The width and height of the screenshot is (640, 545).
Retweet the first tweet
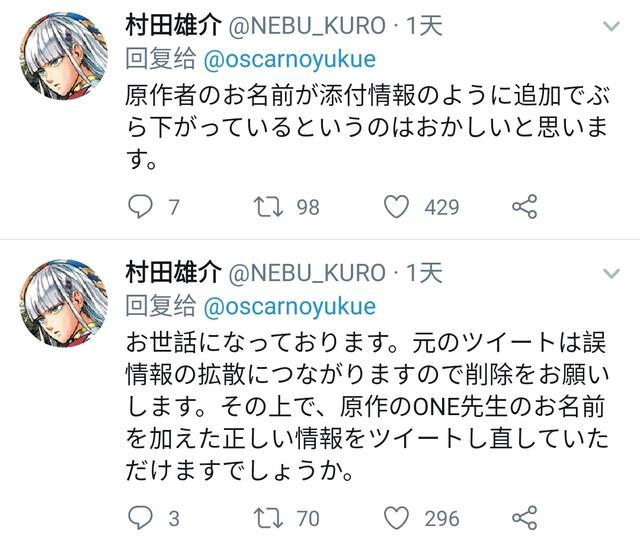click(x=268, y=207)
